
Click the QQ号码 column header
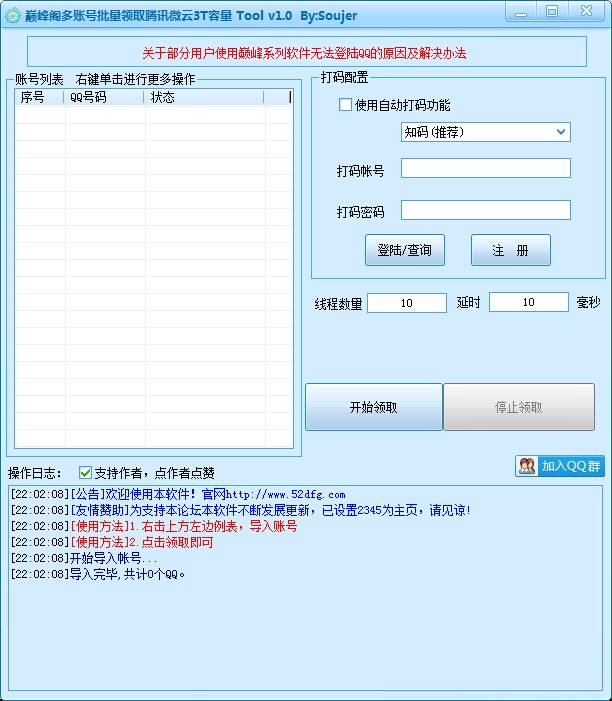click(104, 97)
